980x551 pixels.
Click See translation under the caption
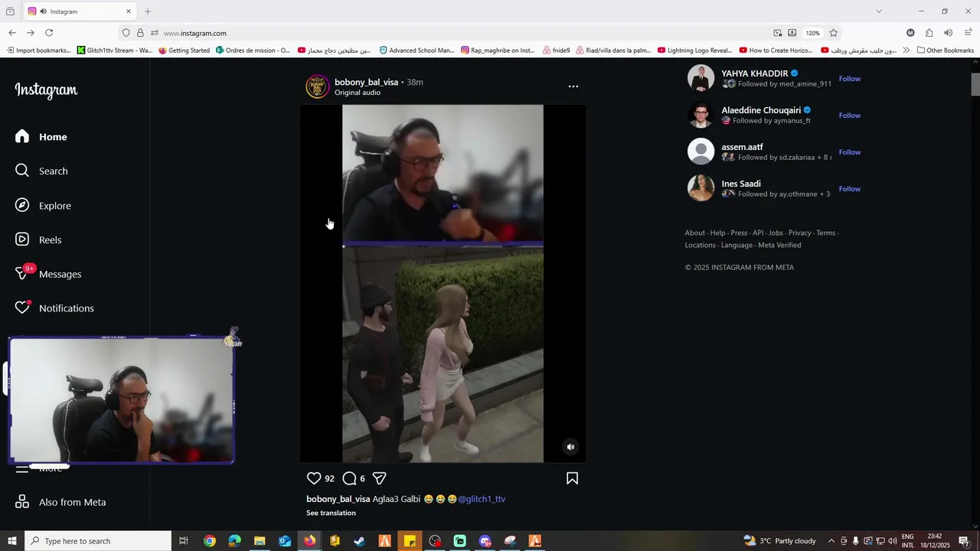(x=331, y=513)
